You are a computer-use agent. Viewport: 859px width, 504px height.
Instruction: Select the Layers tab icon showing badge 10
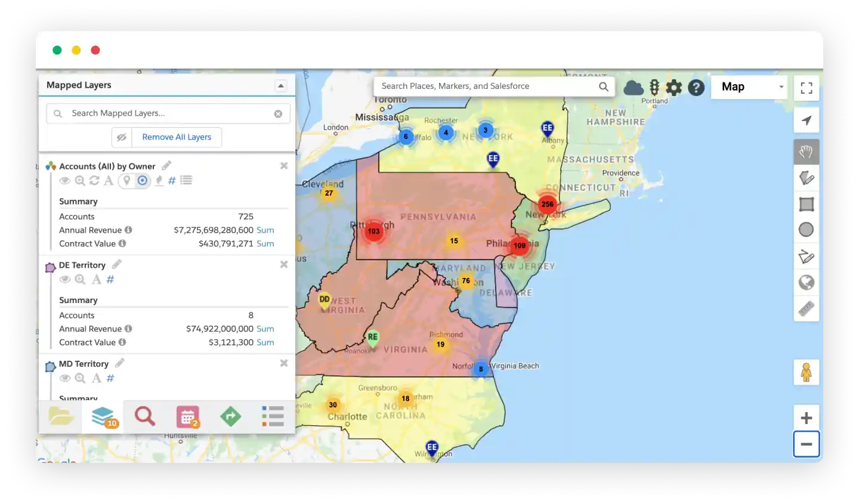(x=103, y=416)
